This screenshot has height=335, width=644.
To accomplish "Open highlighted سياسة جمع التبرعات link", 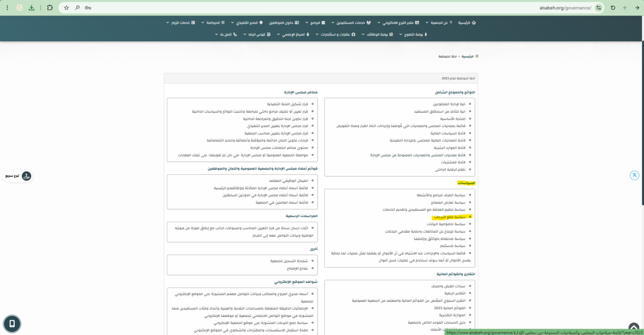I will click(x=450, y=217).
